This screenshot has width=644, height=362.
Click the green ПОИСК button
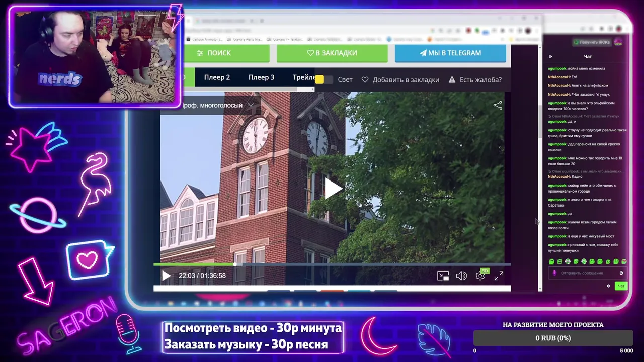point(226,53)
